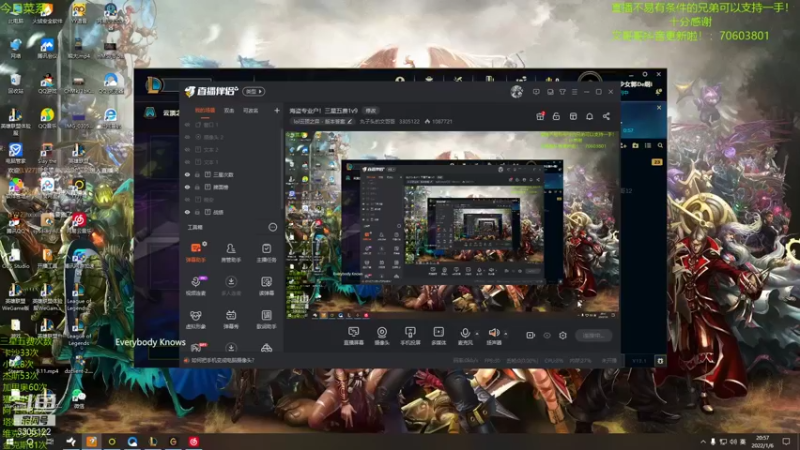Click the grey start-stream button at bottom right
This screenshot has width=800, height=450.
[x=593, y=335]
